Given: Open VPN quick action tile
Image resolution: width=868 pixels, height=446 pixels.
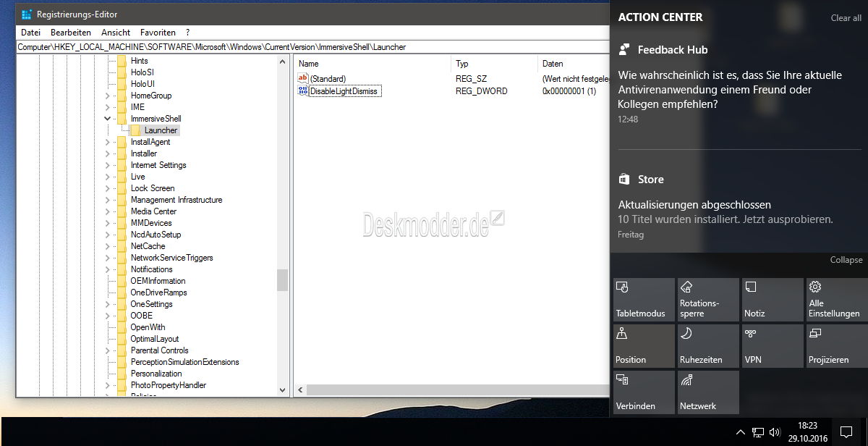Looking at the screenshot, I should [773, 345].
